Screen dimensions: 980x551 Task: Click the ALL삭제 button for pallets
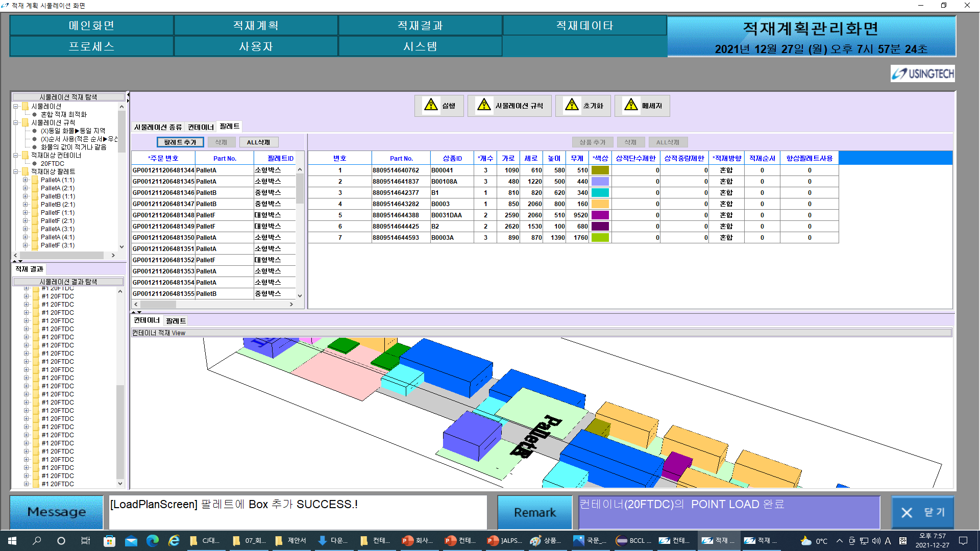258,142
